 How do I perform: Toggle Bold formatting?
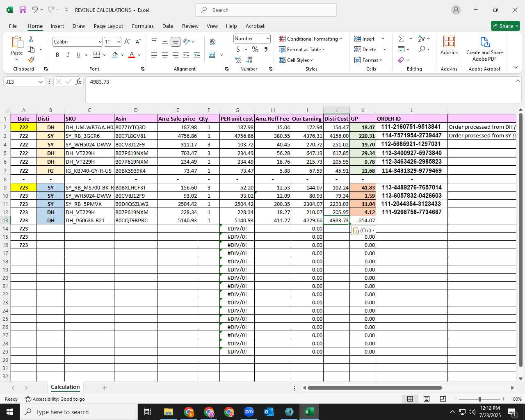click(57, 55)
